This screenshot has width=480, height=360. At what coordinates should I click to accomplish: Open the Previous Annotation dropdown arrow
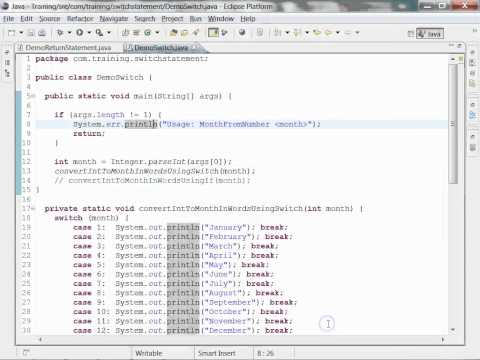click(307, 33)
